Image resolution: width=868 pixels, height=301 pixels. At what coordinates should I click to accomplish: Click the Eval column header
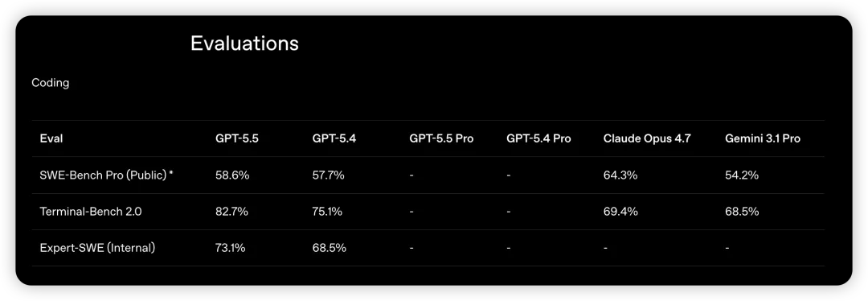(51, 138)
